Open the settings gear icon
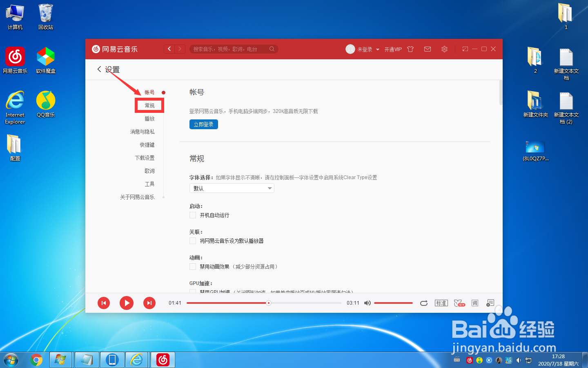 coord(444,49)
